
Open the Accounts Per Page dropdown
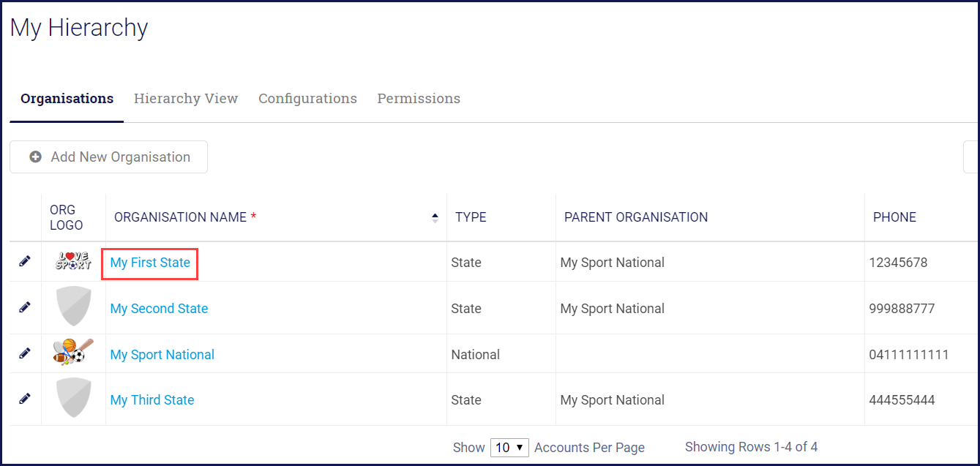click(509, 448)
